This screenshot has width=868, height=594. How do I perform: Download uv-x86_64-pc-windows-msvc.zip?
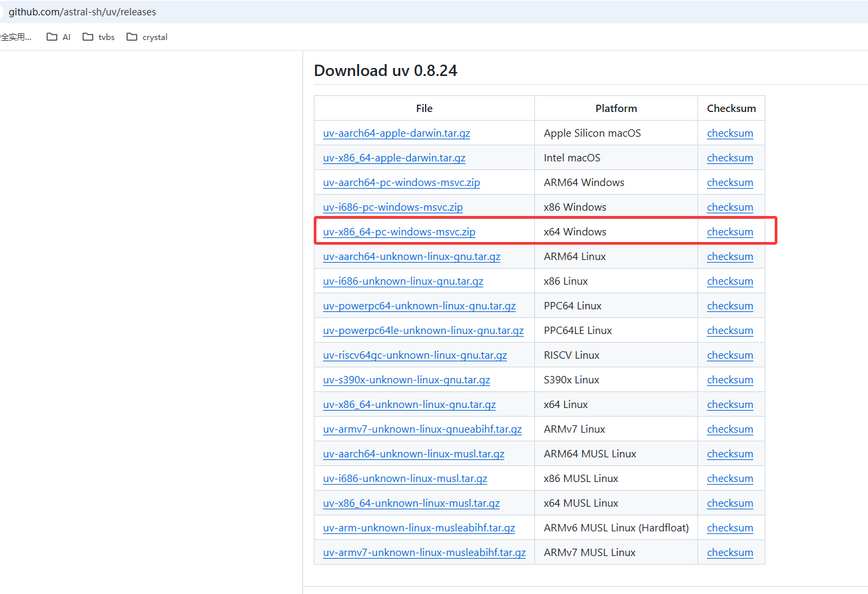[x=399, y=232]
